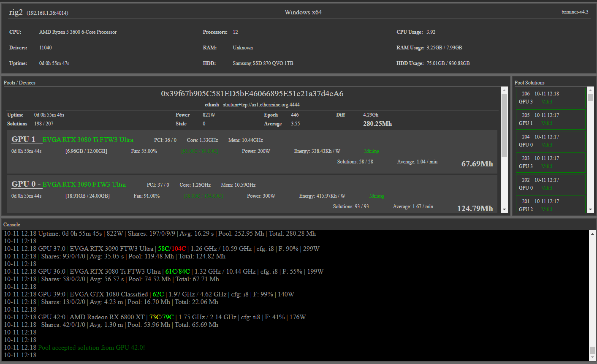Click the Console panel title
This screenshot has height=364, width=597.
click(x=12, y=225)
